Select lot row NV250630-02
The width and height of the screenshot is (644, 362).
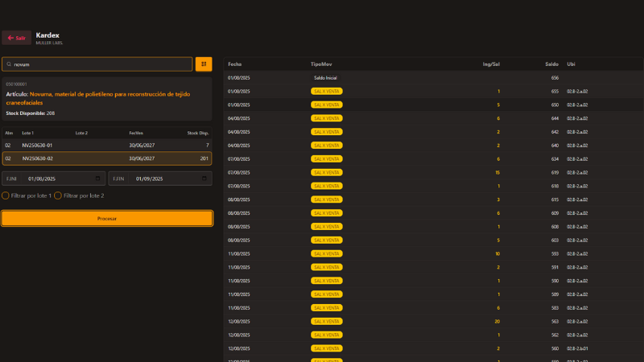(x=107, y=158)
